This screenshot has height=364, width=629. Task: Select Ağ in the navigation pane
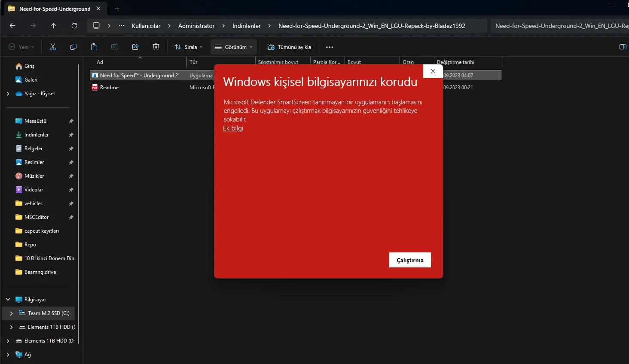point(27,355)
